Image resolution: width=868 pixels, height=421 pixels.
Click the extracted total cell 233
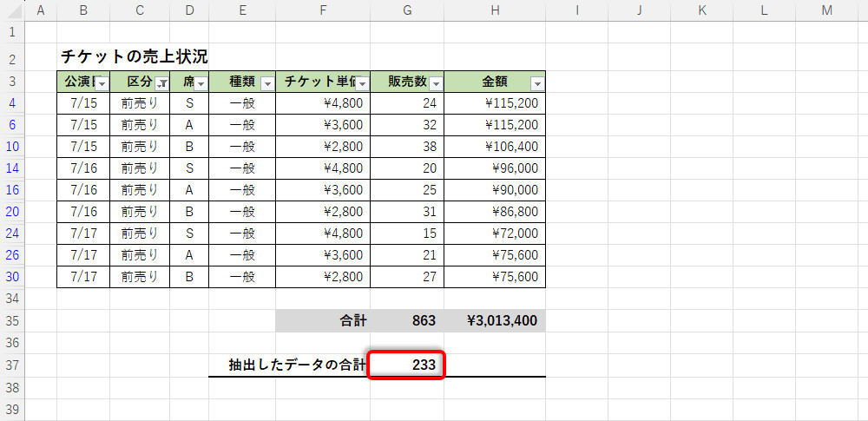tap(407, 365)
